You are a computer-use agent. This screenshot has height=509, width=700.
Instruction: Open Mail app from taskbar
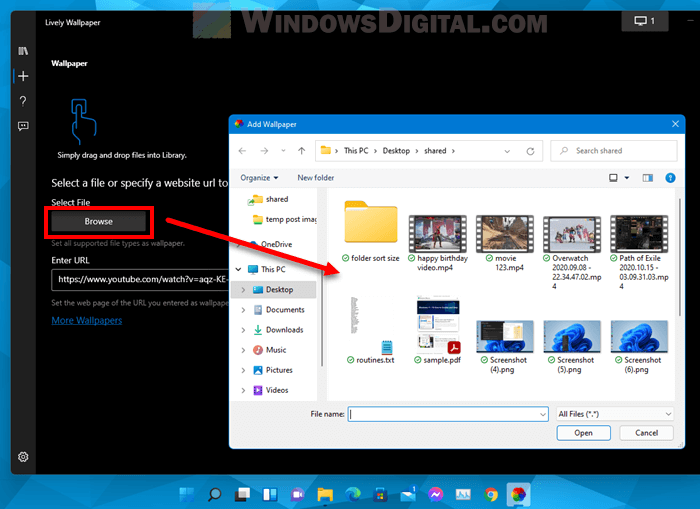click(x=408, y=494)
